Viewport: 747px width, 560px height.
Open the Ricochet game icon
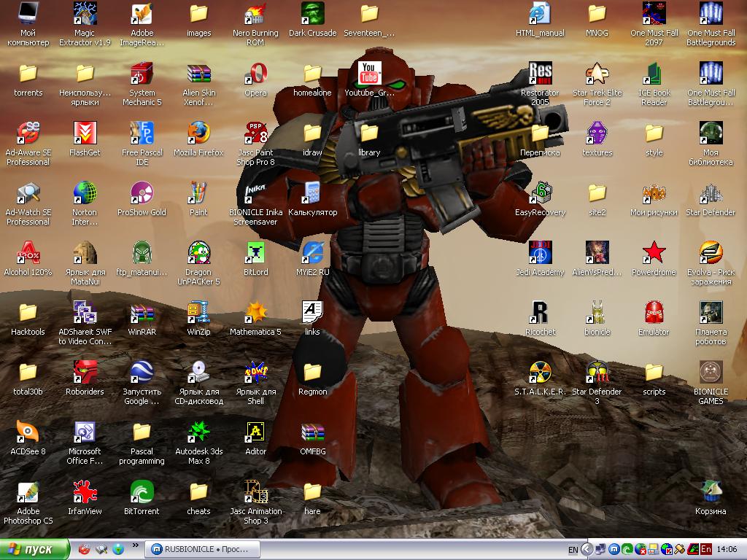coord(541,312)
